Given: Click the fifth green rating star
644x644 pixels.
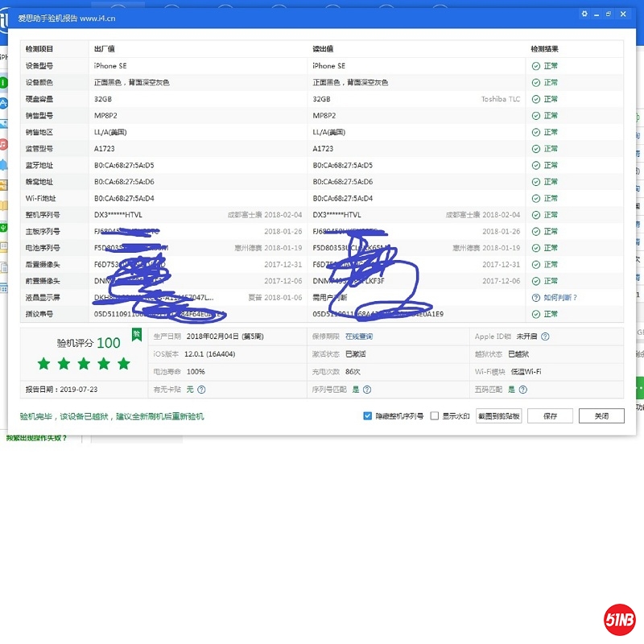Looking at the screenshot, I should [x=123, y=364].
